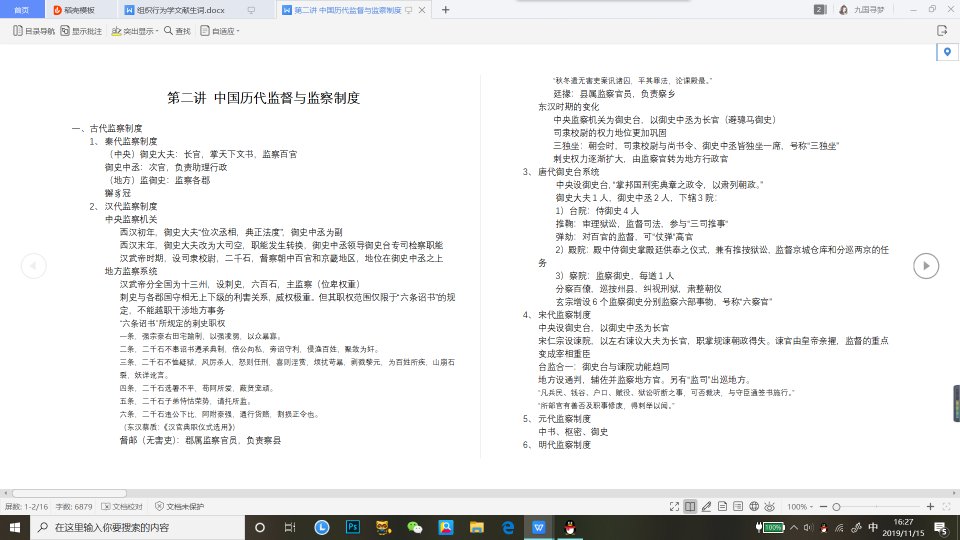The width and height of the screenshot is (960, 540).
Task: Click the zoom slider handle
Action: point(836,506)
